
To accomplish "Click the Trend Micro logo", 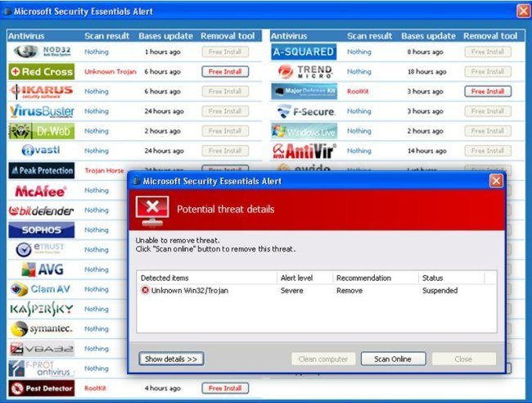I will click(x=304, y=71).
